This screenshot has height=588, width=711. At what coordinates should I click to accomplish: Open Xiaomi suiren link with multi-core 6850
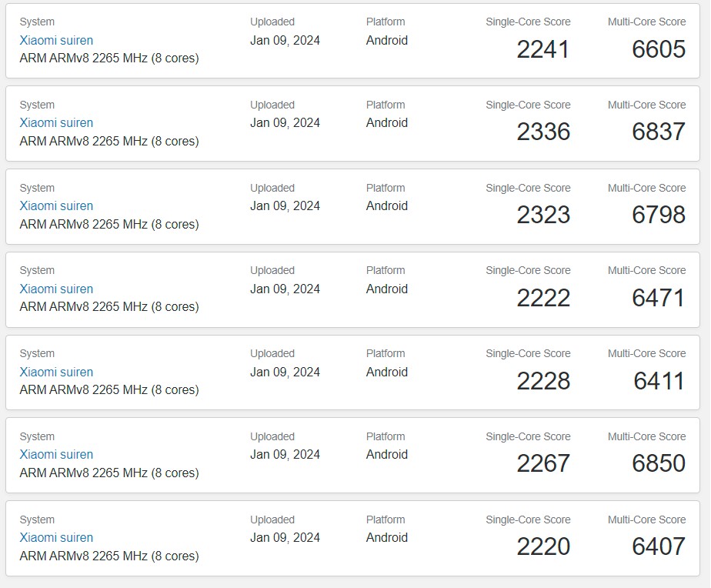point(56,454)
